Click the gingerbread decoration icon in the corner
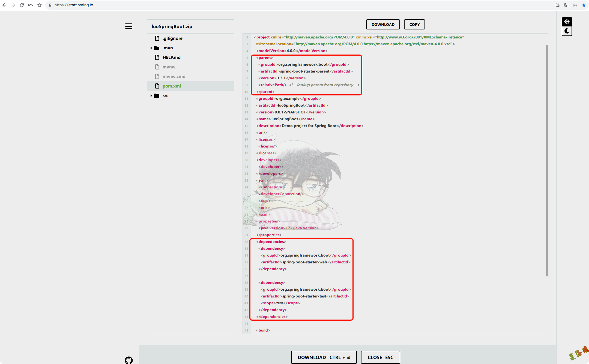This screenshot has height=364, width=589. pos(579,353)
